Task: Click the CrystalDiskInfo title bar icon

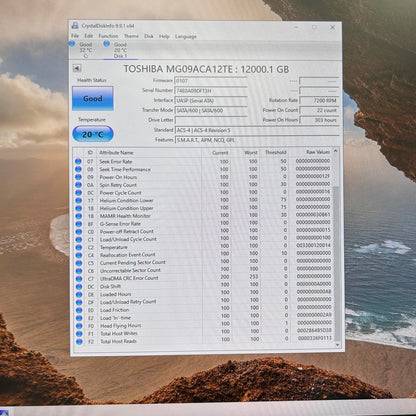Action: [x=75, y=25]
